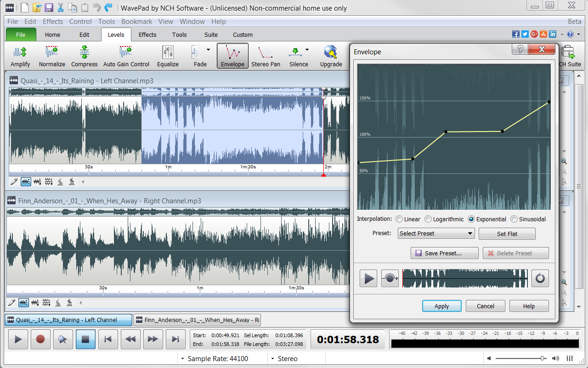Choose Linear interpolation in the Envelope dialog
The width and height of the screenshot is (588, 368).
click(x=399, y=219)
